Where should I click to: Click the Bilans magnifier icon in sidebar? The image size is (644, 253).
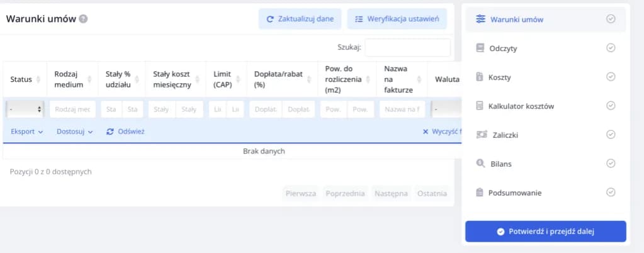[x=480, y=164]
